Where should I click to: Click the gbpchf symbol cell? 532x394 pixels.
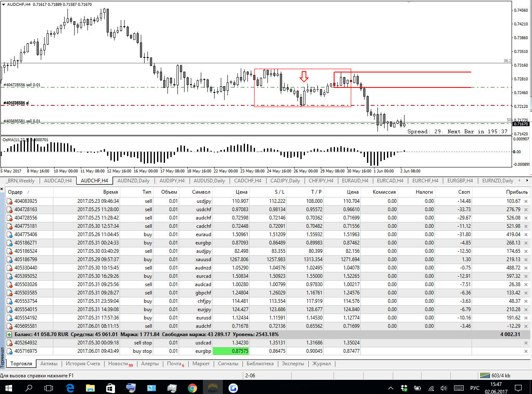203,293
